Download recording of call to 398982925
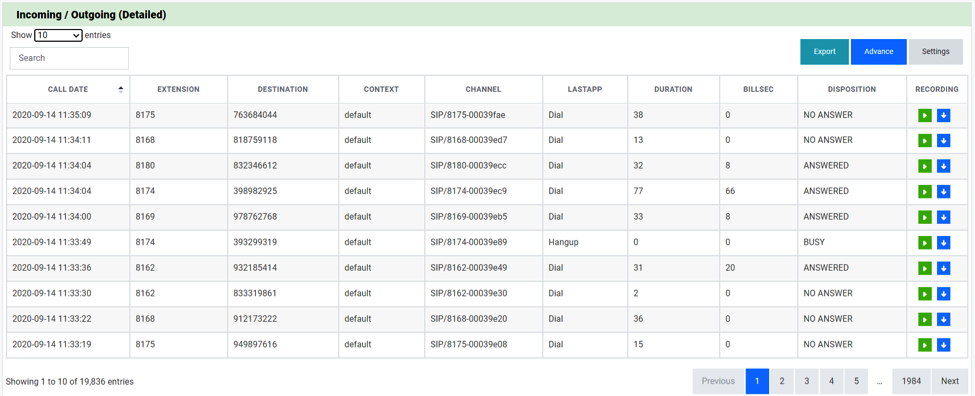 click(x=943, y=191)
